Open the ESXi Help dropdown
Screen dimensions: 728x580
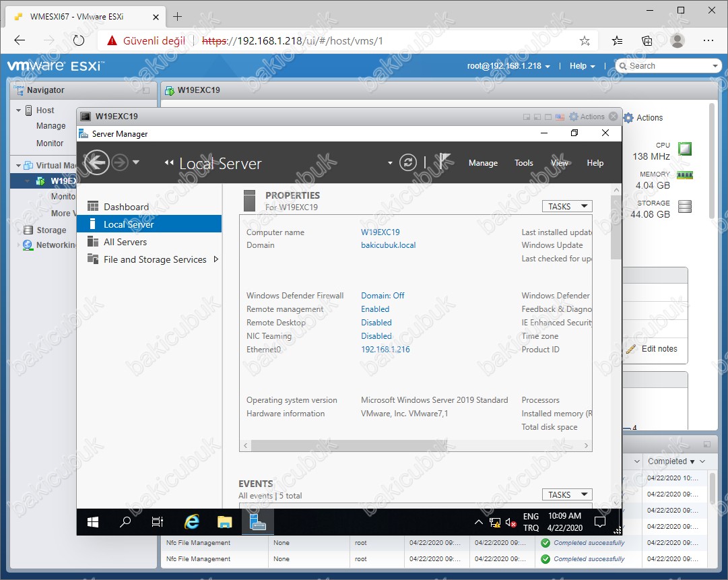[x=583, y=66]
